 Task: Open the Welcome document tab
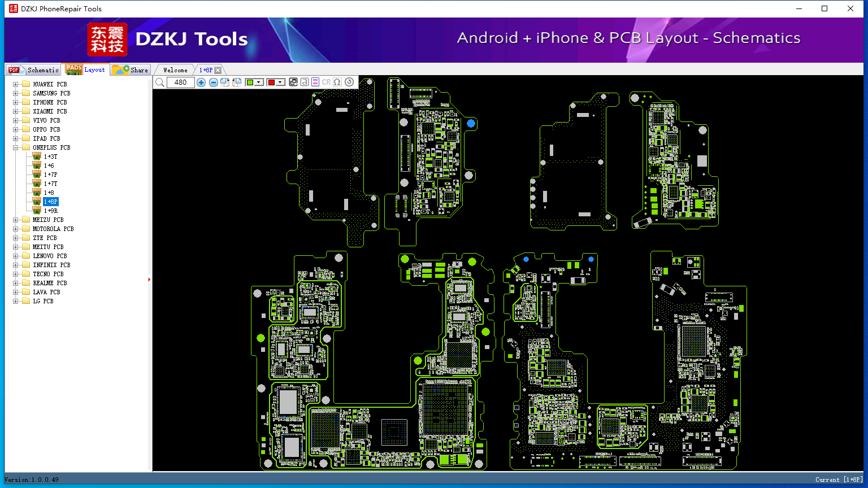(175, 70)
